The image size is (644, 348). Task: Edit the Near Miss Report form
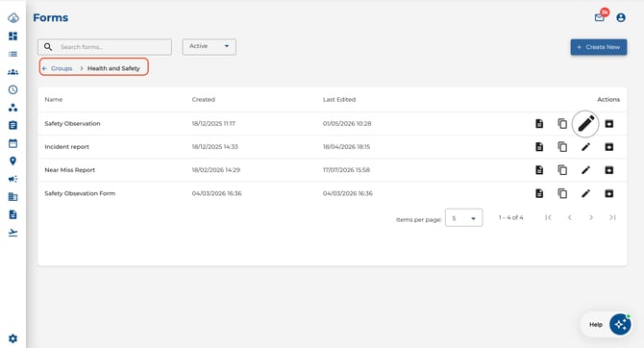click(x=585, y=170)
